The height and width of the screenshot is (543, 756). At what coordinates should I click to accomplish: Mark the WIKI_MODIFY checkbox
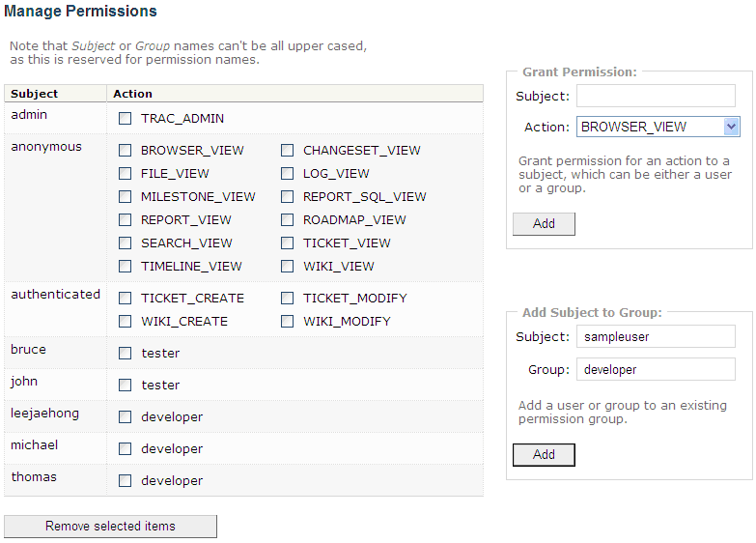(x=288, y=322)
